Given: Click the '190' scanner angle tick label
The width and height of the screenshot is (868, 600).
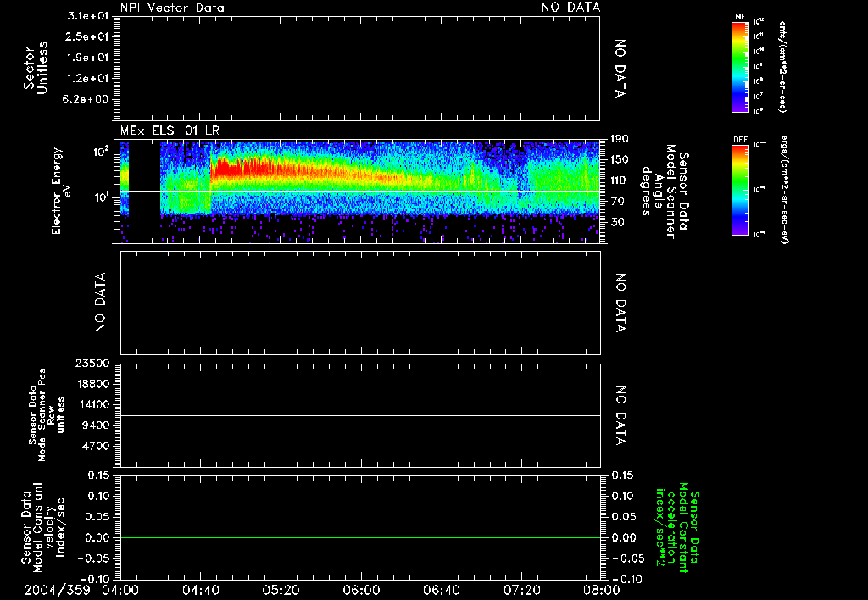Looking at the screenshot, I should point(619,139).
